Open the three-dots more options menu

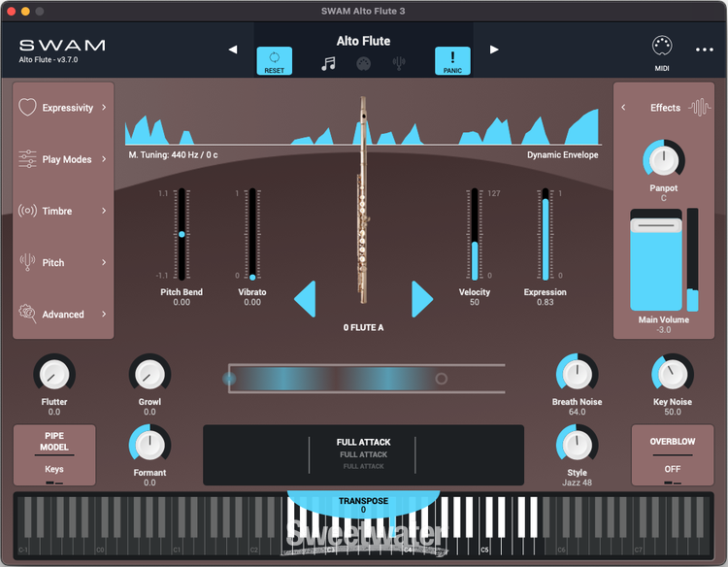[705, 50]
